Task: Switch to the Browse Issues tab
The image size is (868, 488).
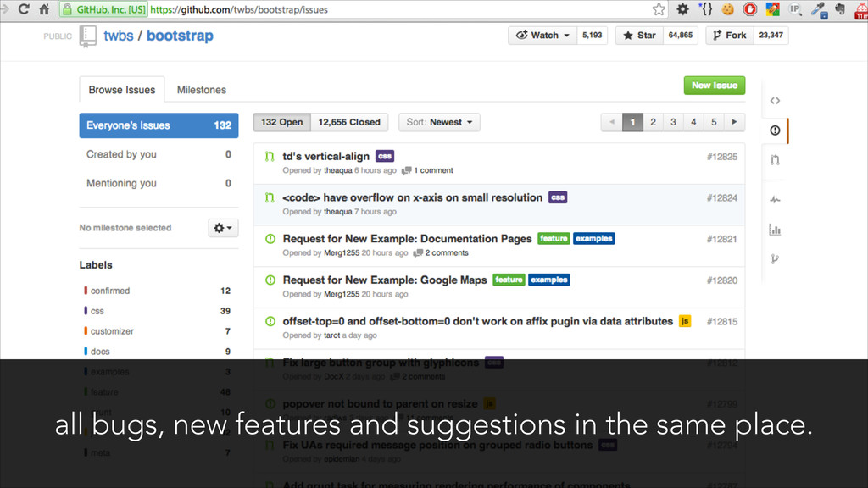Action: 122,90
